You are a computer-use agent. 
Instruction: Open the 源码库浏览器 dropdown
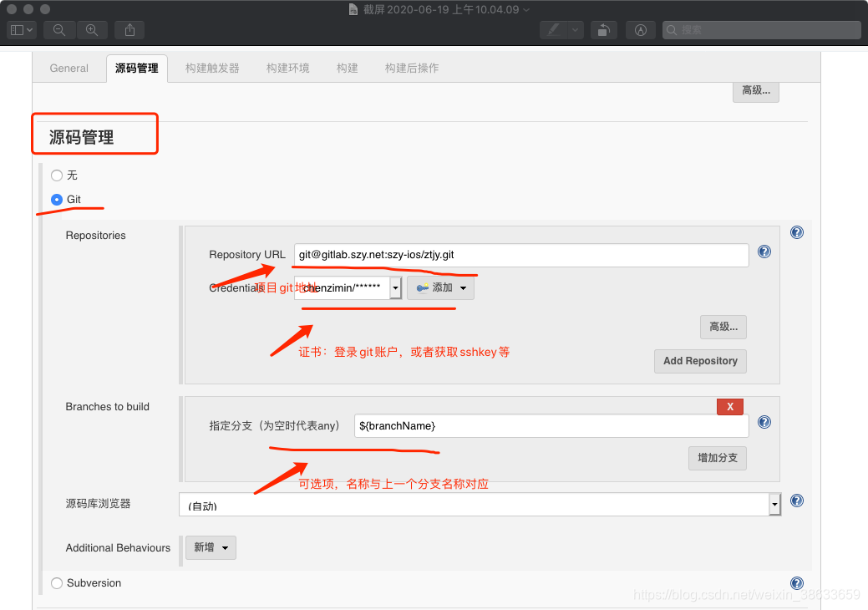point(480,504)
